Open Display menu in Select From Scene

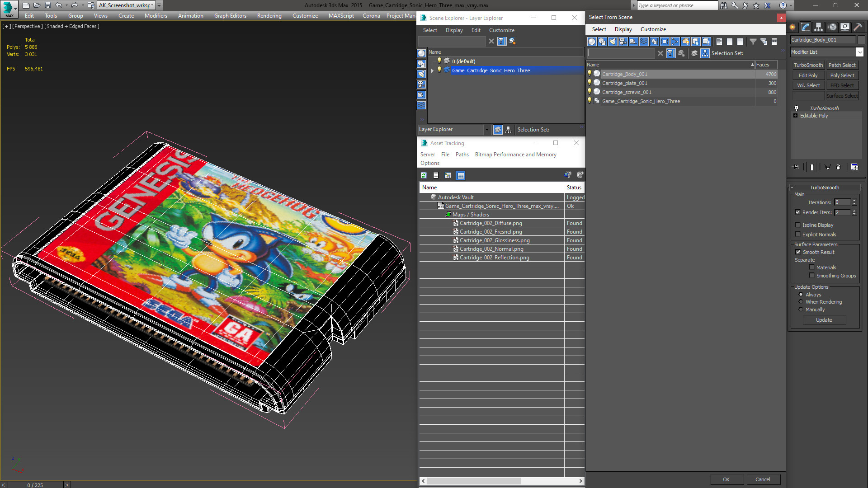(623, 29)
